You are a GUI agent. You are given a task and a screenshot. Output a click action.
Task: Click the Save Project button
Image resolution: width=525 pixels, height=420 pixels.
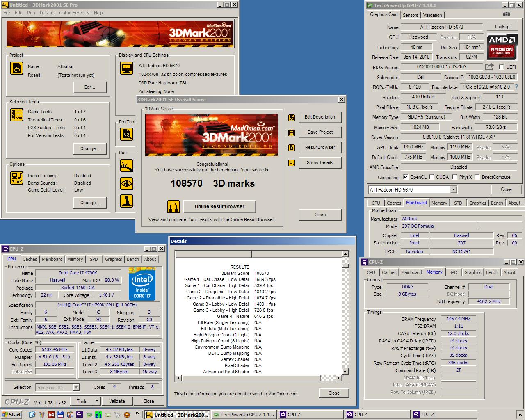click(x=320, y=132)
